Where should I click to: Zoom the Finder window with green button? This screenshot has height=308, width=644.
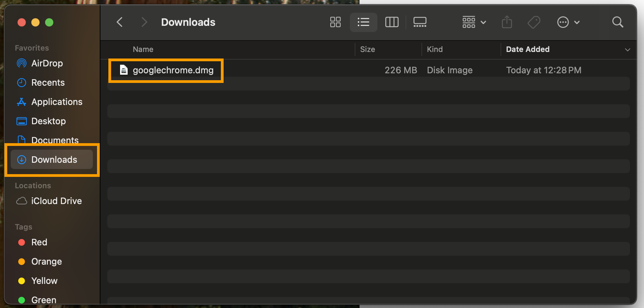[49, 22]
